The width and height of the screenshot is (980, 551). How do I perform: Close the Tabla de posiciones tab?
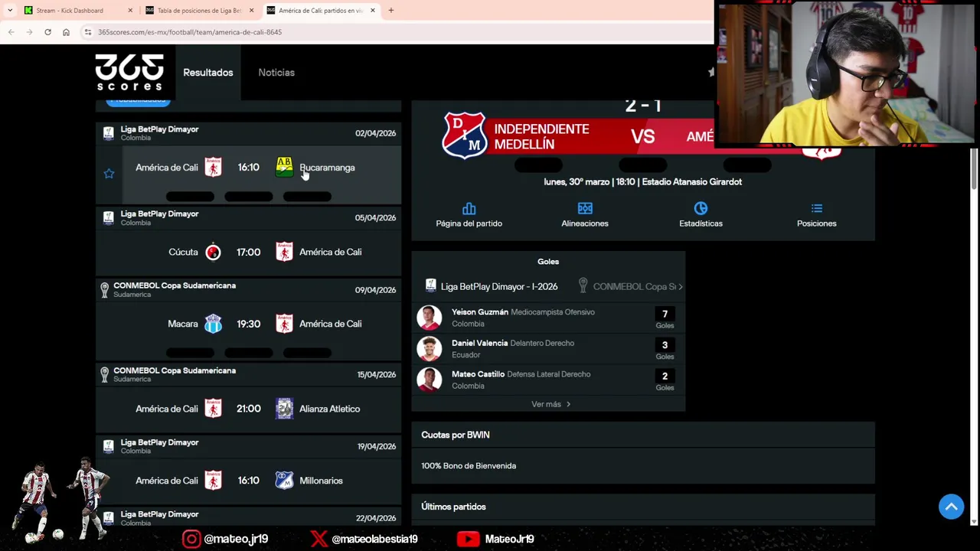[251, 11]
